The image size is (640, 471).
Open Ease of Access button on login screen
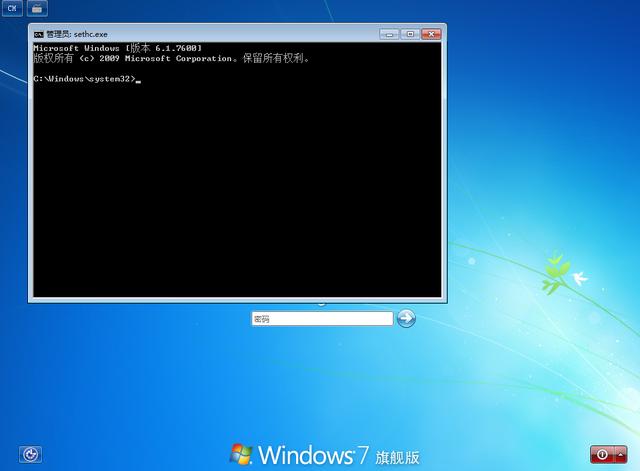(30, 454)
